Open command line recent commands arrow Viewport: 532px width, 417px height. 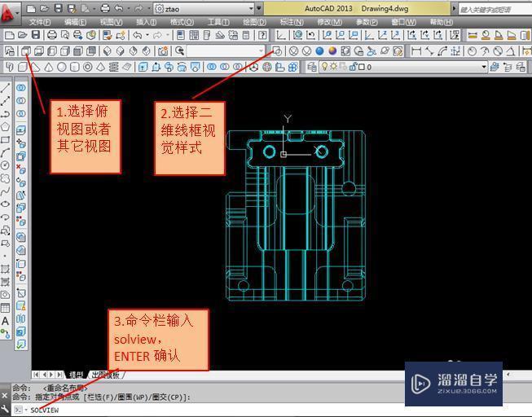(x=26, y=410)
